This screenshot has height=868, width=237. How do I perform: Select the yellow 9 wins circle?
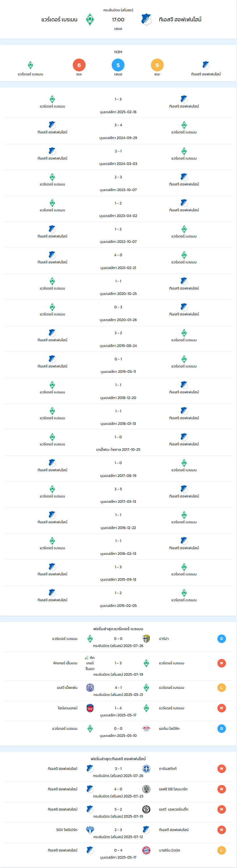[157, 65]
